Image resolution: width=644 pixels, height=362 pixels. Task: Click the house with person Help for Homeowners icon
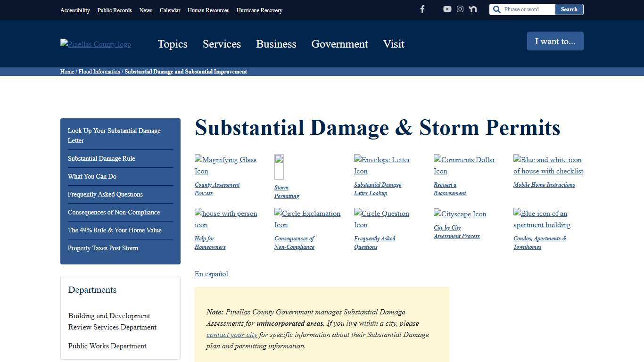226,219
